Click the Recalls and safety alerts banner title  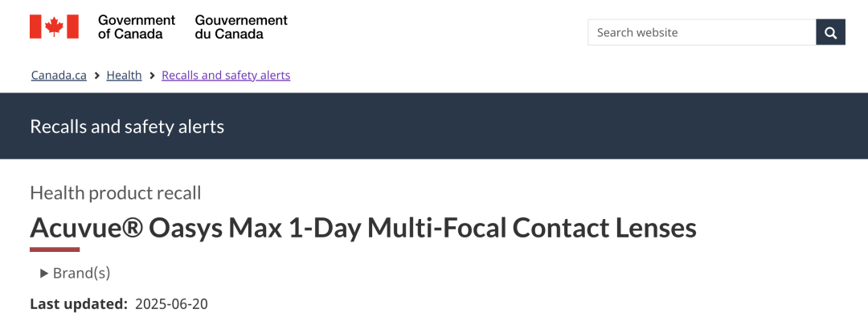(x=127, y=126)
